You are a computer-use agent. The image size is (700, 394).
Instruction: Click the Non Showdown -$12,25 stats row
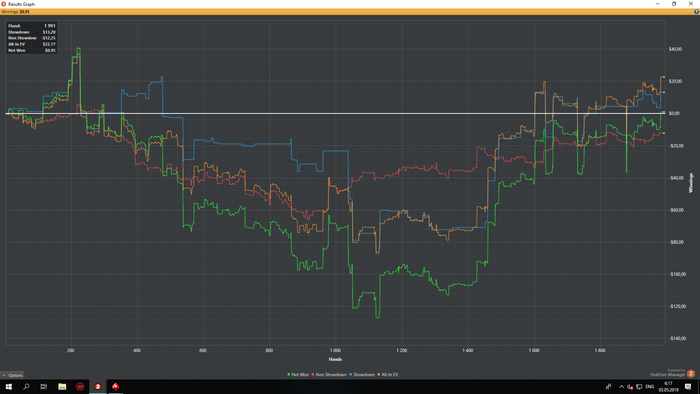32,38
